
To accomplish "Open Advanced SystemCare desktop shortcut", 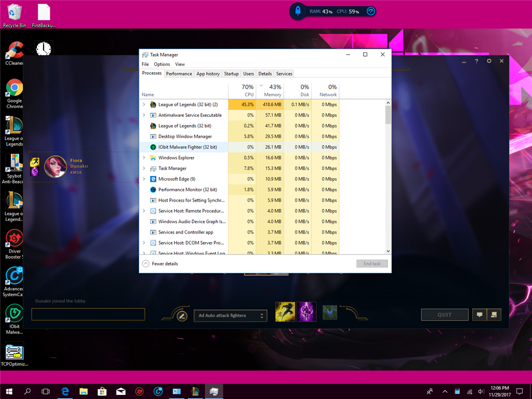I will click(x=14, y=282).
